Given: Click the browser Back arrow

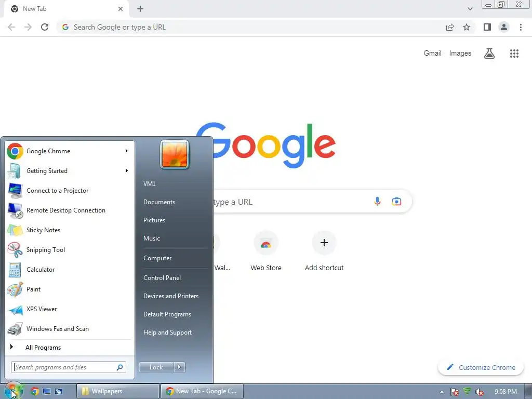Looking at the screenshot, I should pyautogui.click(x=11, y=27).
